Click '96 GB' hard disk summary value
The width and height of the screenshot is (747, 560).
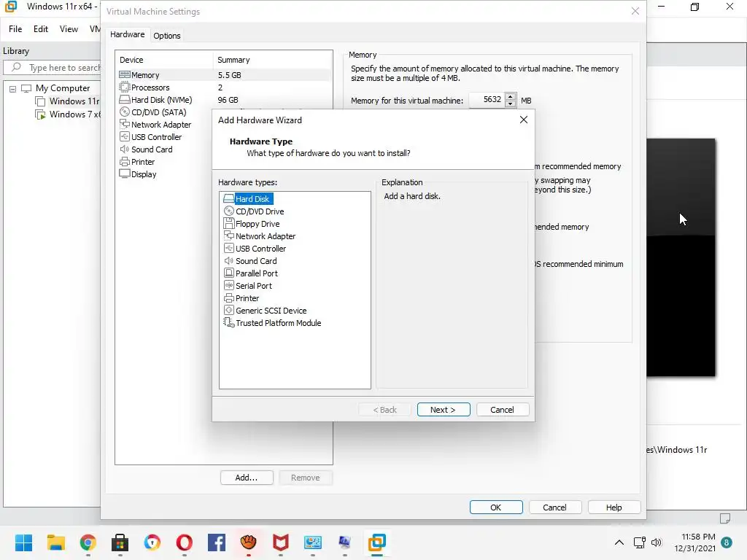click(x=228, y=100)
